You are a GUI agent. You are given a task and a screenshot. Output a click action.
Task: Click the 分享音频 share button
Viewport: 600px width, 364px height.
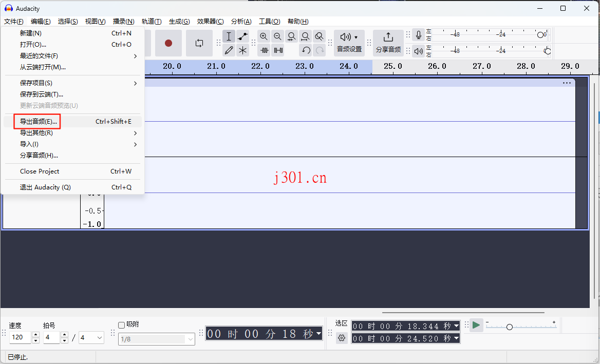tap(388, 43)
